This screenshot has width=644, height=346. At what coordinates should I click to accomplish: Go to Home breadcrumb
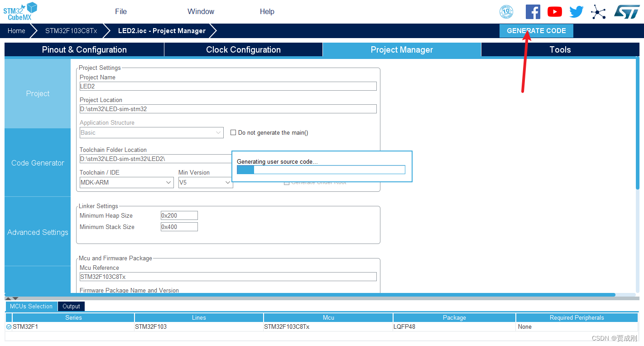(16, 31)
